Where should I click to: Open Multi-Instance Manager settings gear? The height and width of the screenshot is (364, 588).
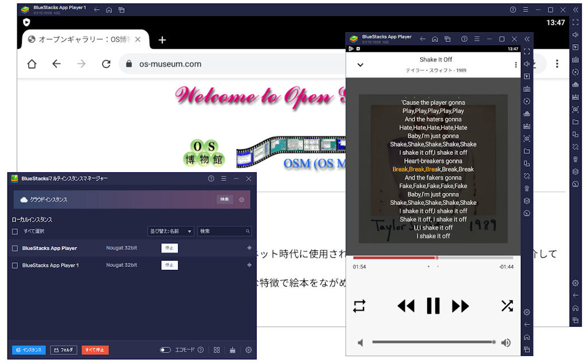click(x=248, y=350)
